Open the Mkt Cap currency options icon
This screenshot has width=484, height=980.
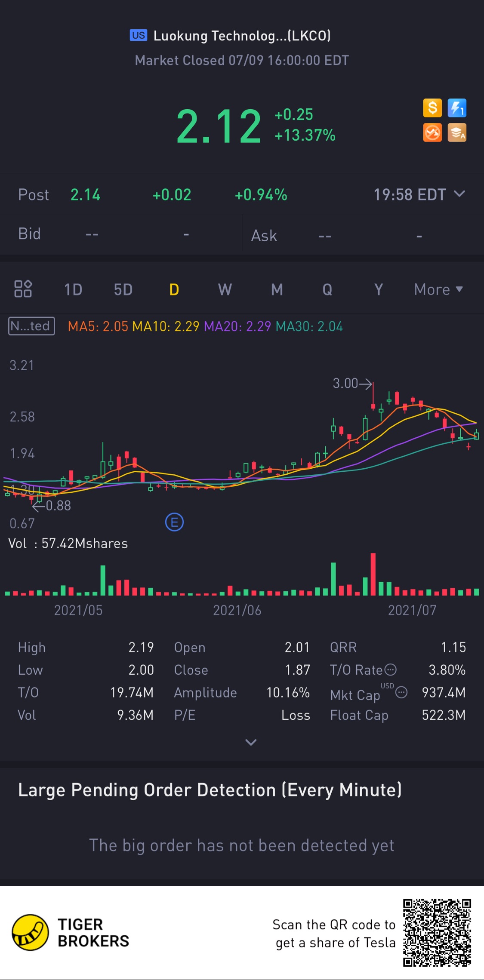401,693
